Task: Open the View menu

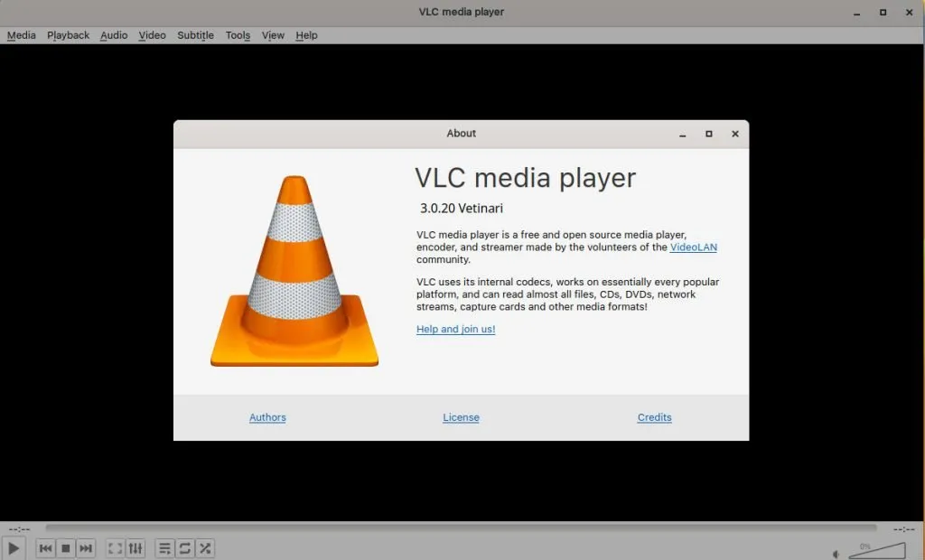Action: tap(273, 35)
